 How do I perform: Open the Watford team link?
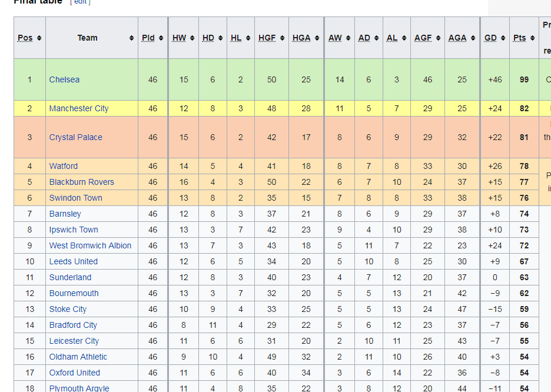63,166
